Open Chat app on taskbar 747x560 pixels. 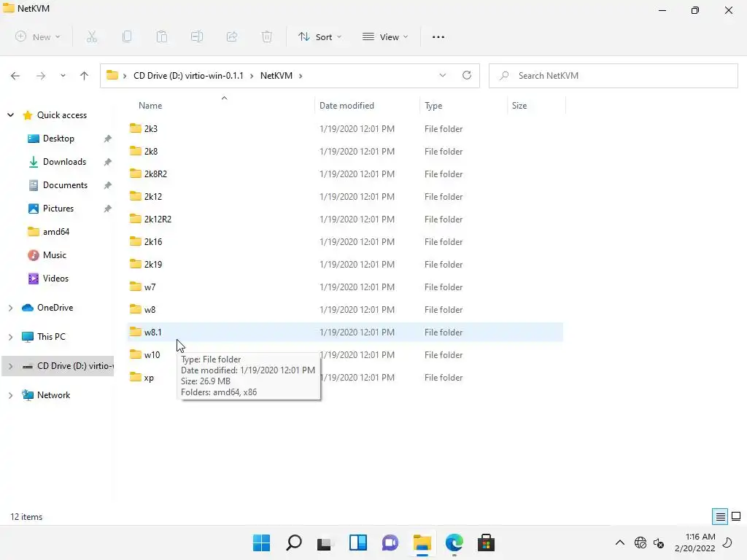(390, 542)
